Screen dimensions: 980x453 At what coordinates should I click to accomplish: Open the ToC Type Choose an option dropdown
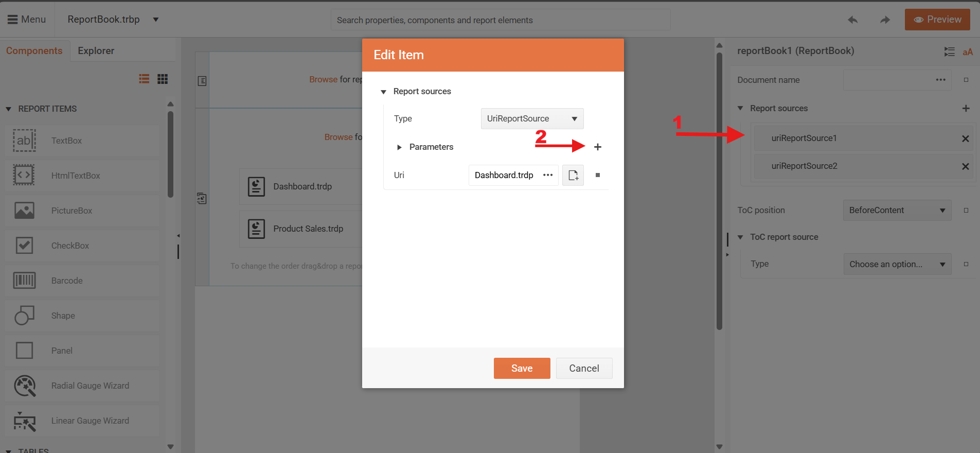[x=897, y=264]
